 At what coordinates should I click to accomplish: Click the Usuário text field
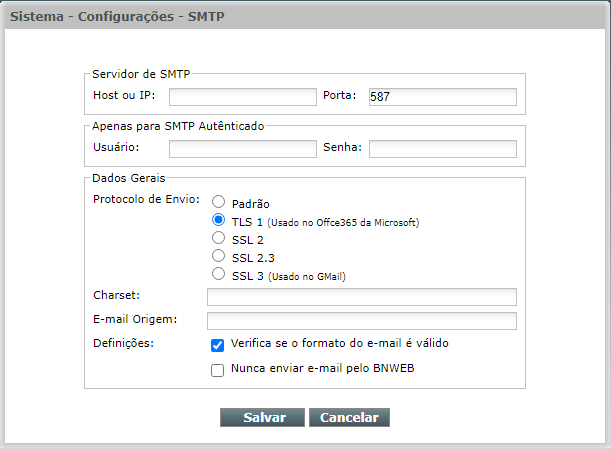point(242,149)
